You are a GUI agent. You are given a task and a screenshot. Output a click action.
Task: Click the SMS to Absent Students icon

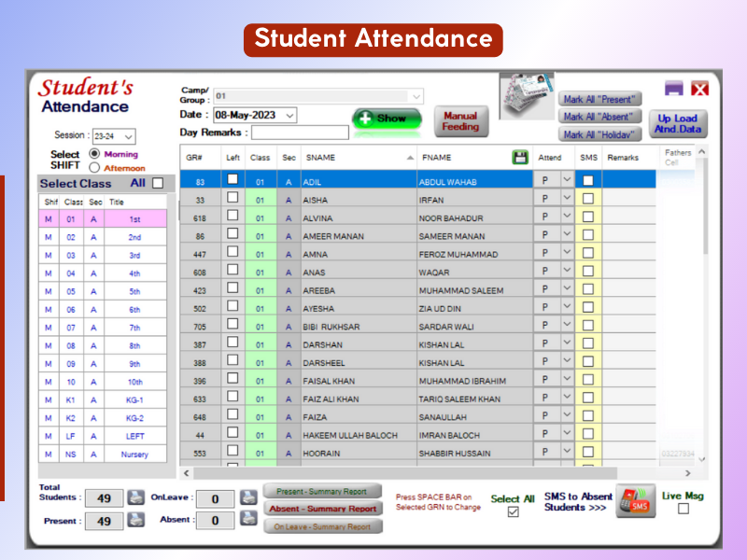tap(637, 501)
